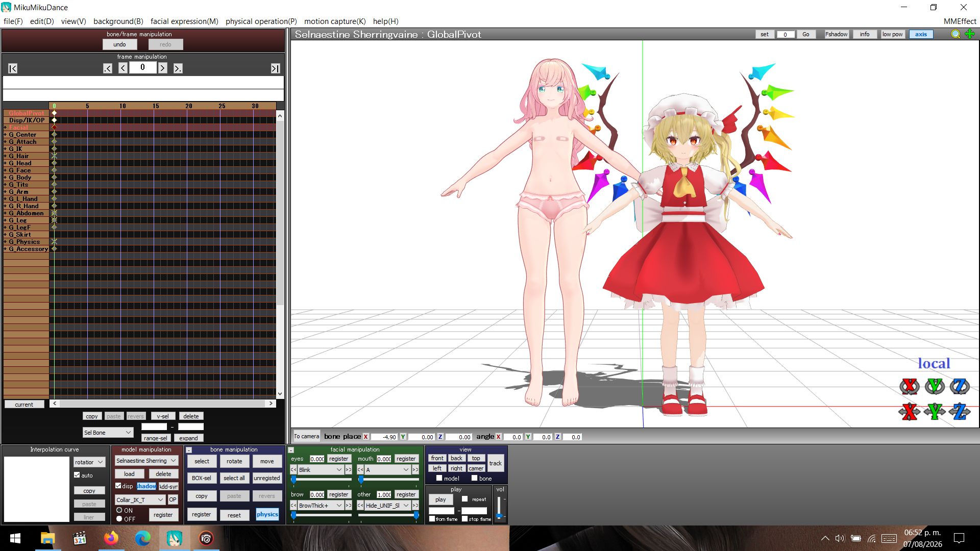The height and width of the screenshot is (551, 980).
Task: Open the rotation interpolation dropdown
Action: (x=89, y=462)
